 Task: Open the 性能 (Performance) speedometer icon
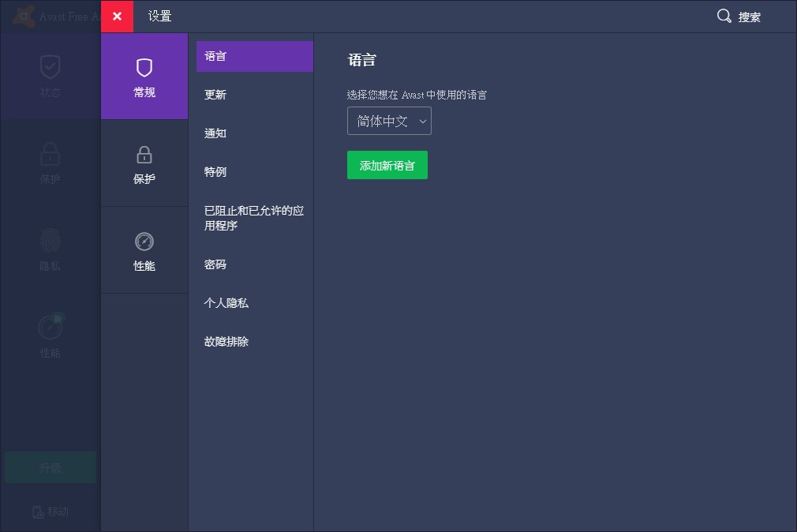[x=50, y=328]
